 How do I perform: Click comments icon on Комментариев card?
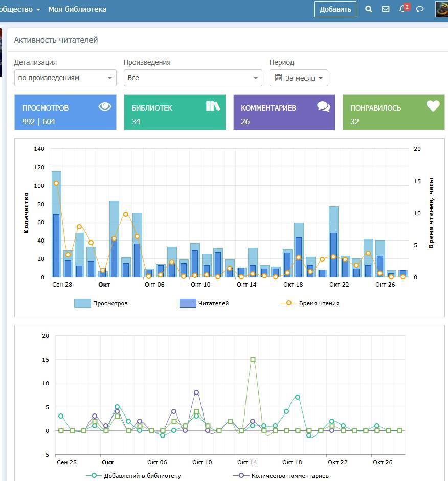pos(323,106)
